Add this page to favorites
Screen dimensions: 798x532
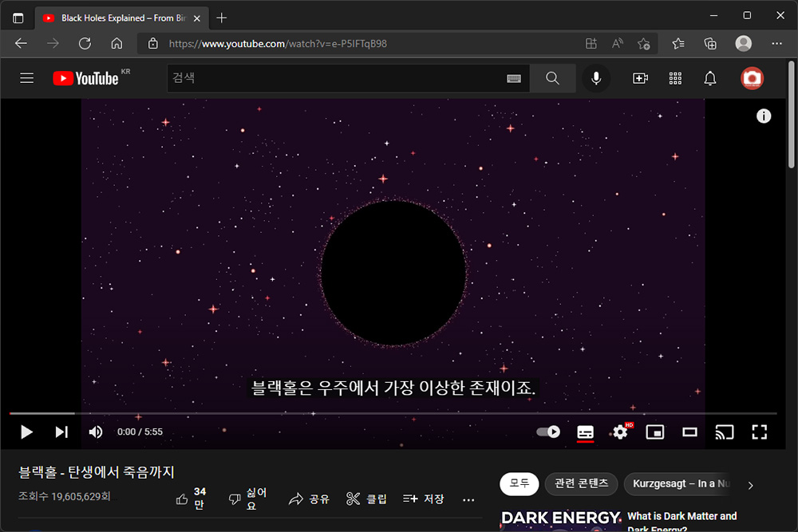(x=644, y=44)
